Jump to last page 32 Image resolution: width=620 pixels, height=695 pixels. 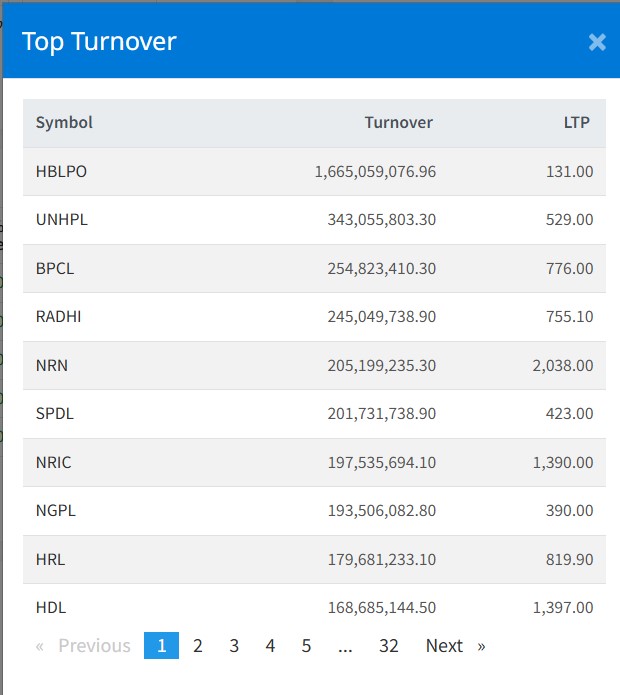coord(389,646)
